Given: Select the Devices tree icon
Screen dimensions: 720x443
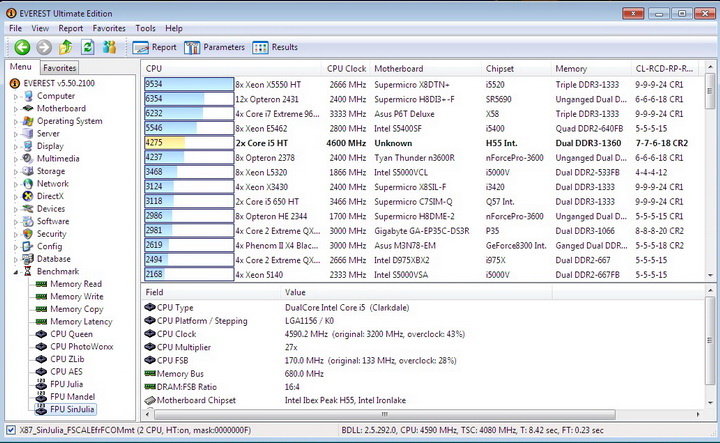Looking at the screenshot, I should click(x=28, y=208).
